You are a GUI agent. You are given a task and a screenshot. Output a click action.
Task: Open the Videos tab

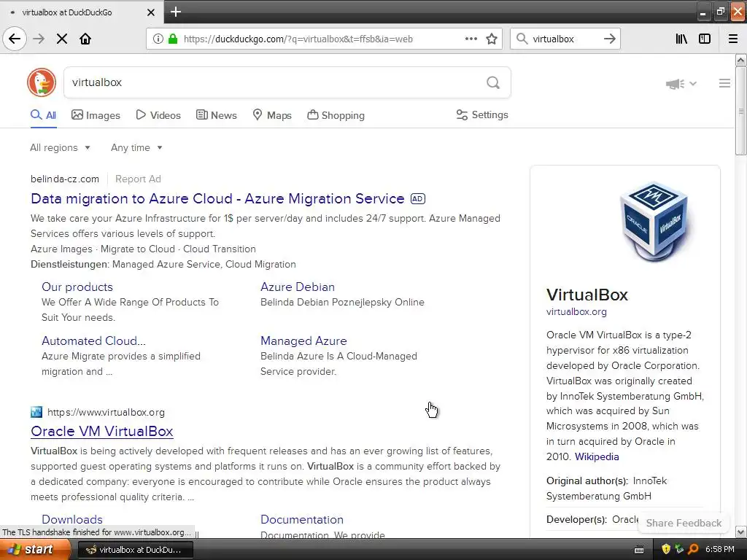[158, 115]
